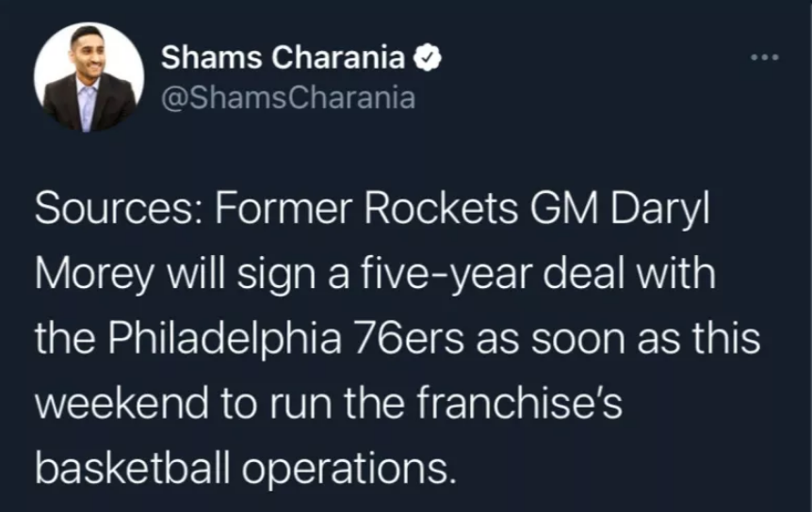Click the word "Rockets" in the tweet

441,208
